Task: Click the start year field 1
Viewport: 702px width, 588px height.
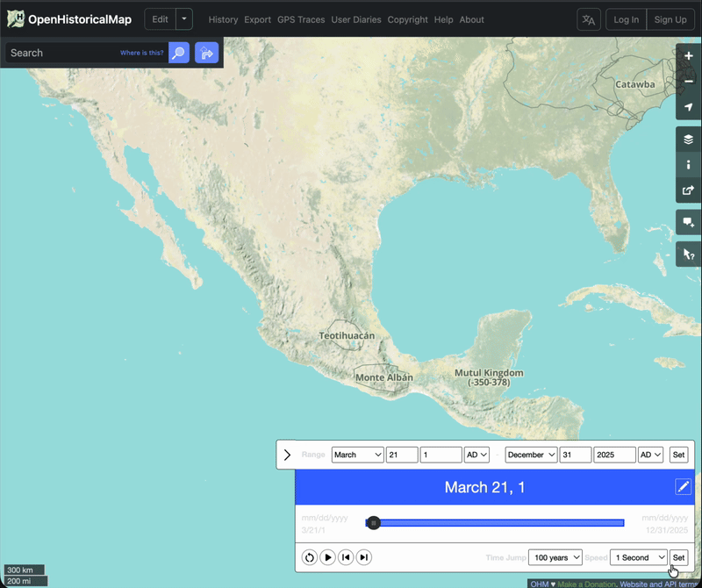Action: click(441, 455)
